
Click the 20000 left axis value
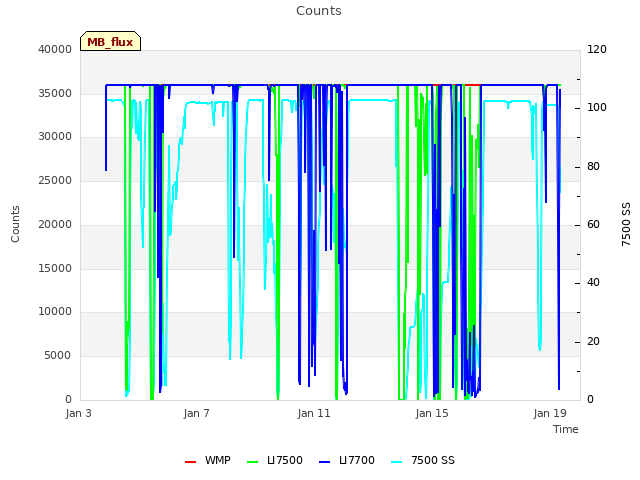click(55, 224)
